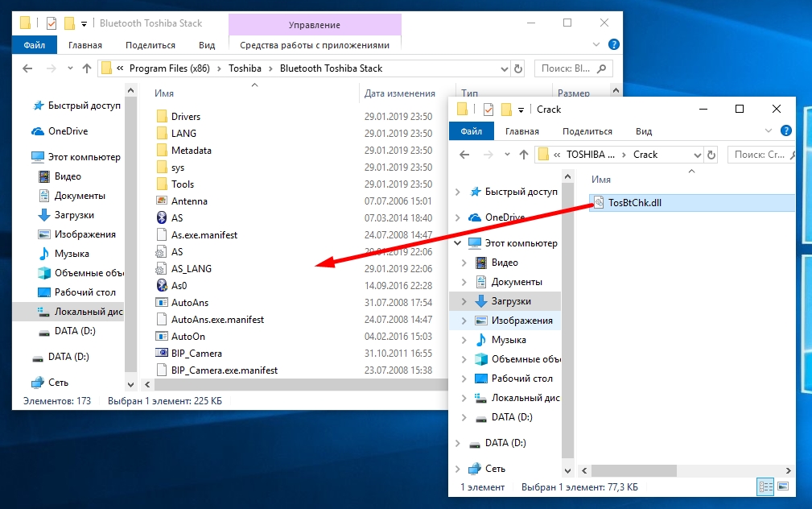Viewport: 812px width, 509px height.
Task: Go back in the Crack window
Action: coord(465,155)
